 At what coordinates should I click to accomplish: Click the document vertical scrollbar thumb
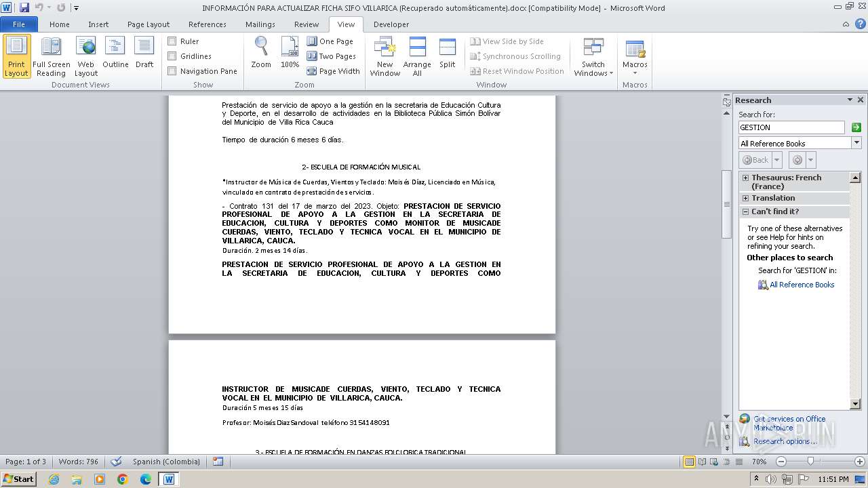[726, 204]
